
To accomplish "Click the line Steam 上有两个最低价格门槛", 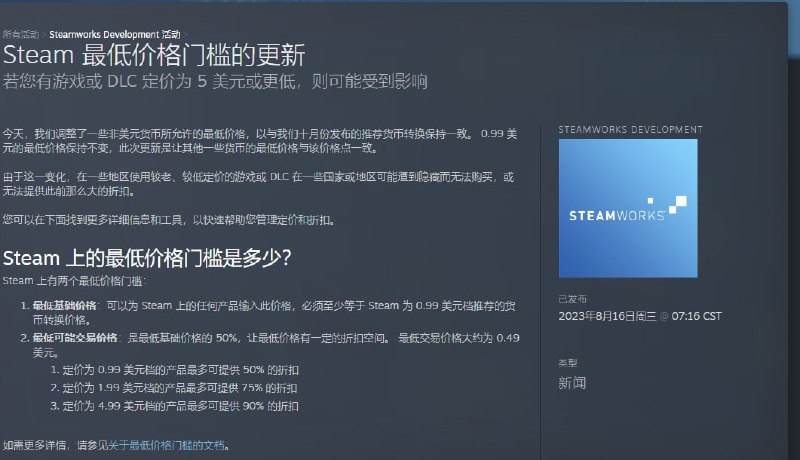I will coord(74,281).
